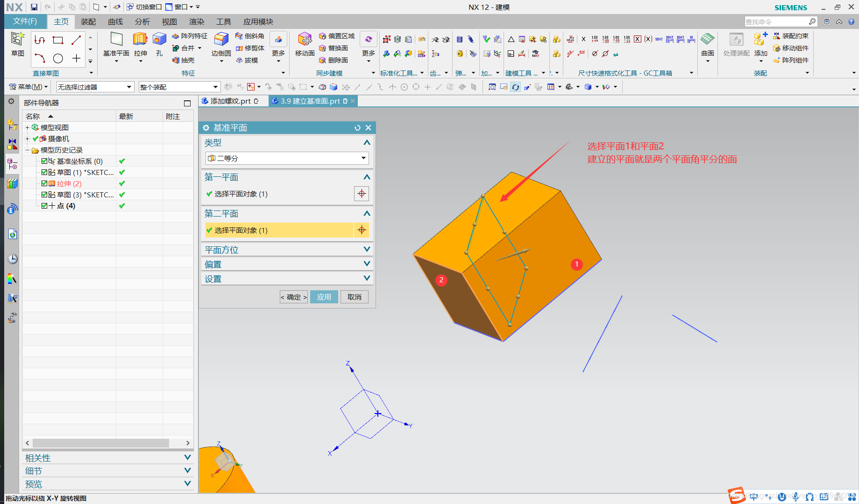
Task: Click the Replace Face (替换面) tool
Action: [x=334, y=48]
